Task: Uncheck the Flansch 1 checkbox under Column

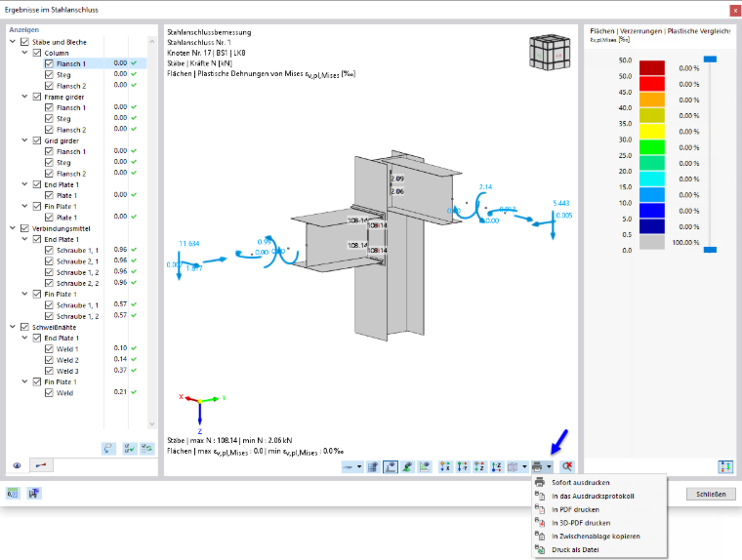Action: [x=49, y=63]
